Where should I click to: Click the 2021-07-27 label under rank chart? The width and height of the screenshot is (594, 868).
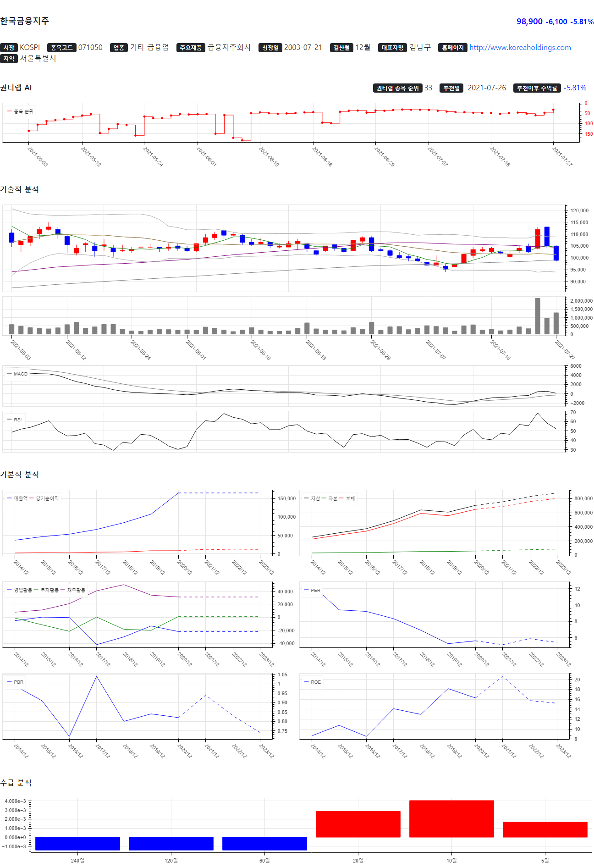pos(562,156)
